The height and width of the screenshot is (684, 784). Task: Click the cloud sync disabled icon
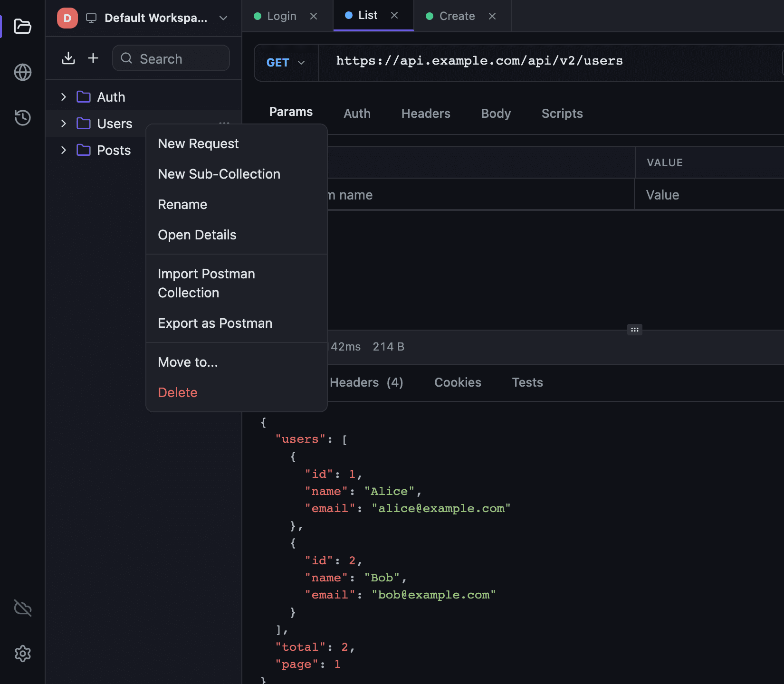[22, 608]
